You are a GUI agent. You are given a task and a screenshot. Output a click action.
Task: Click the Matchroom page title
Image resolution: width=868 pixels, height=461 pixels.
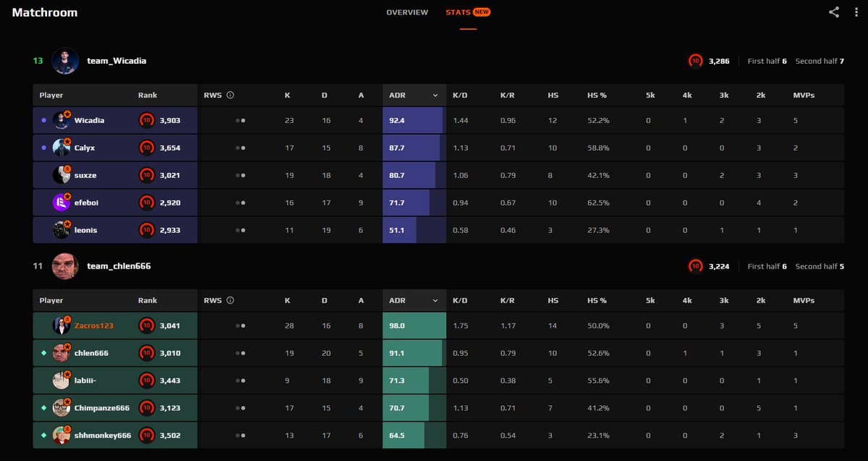(45, 12)
